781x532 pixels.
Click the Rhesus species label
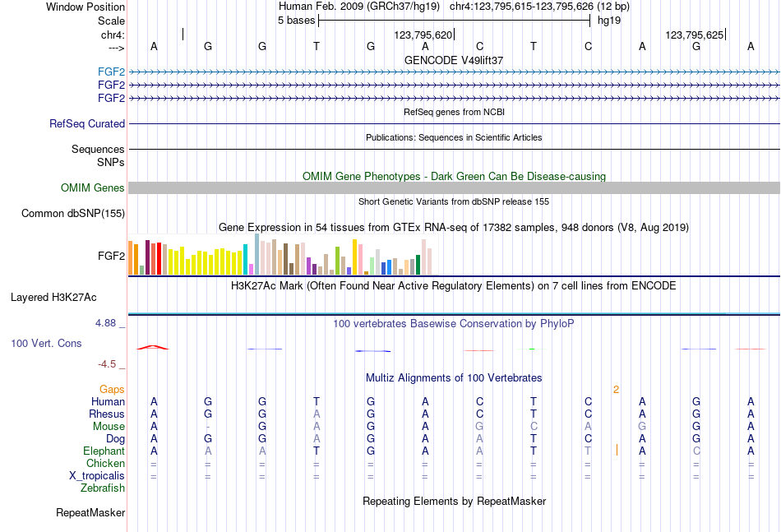107,414
